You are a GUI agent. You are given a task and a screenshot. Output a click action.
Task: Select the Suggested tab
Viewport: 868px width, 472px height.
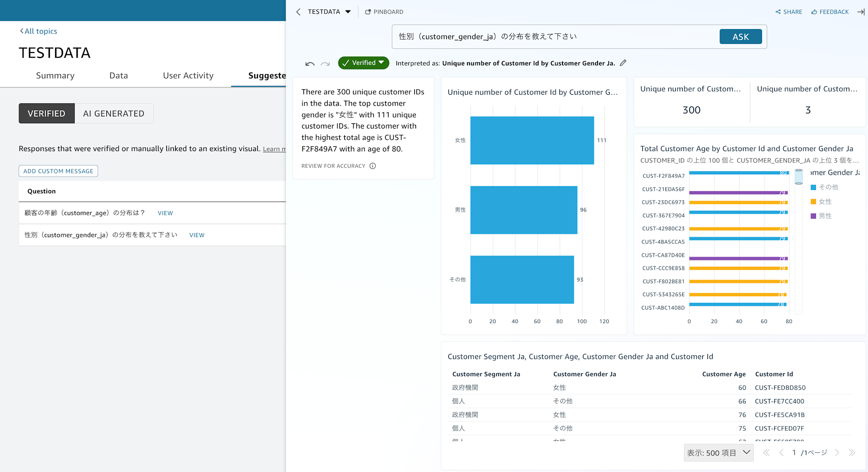(x=266, y=76)
